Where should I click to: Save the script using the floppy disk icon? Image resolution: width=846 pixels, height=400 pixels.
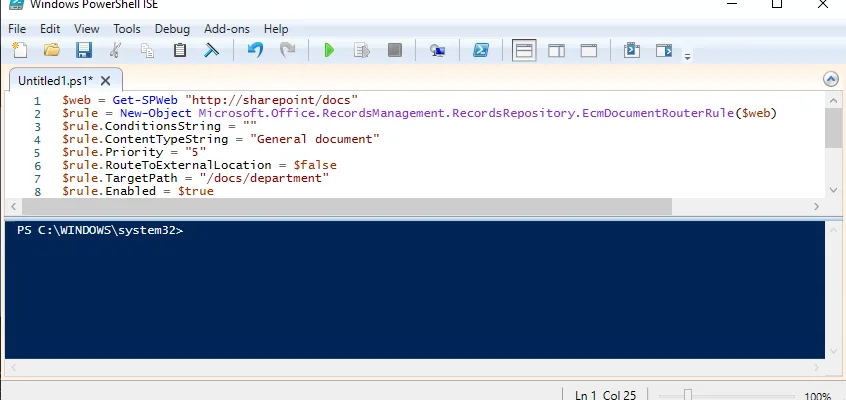84,51
